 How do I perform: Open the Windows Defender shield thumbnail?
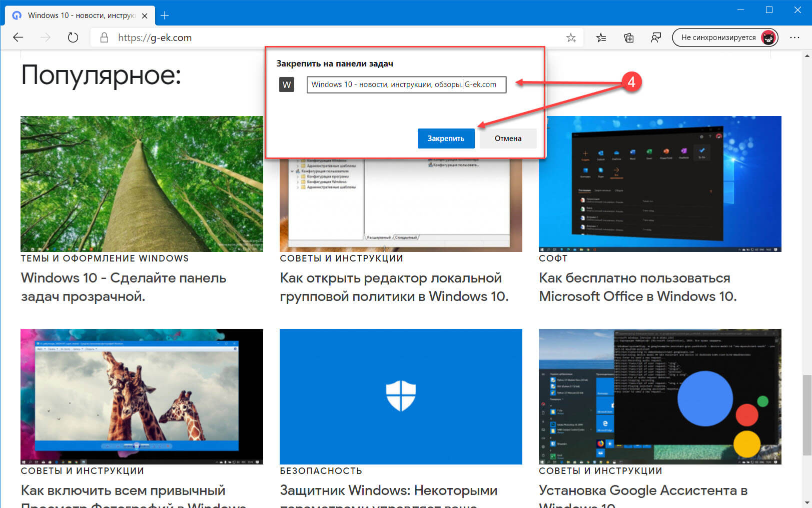point(401,396)
